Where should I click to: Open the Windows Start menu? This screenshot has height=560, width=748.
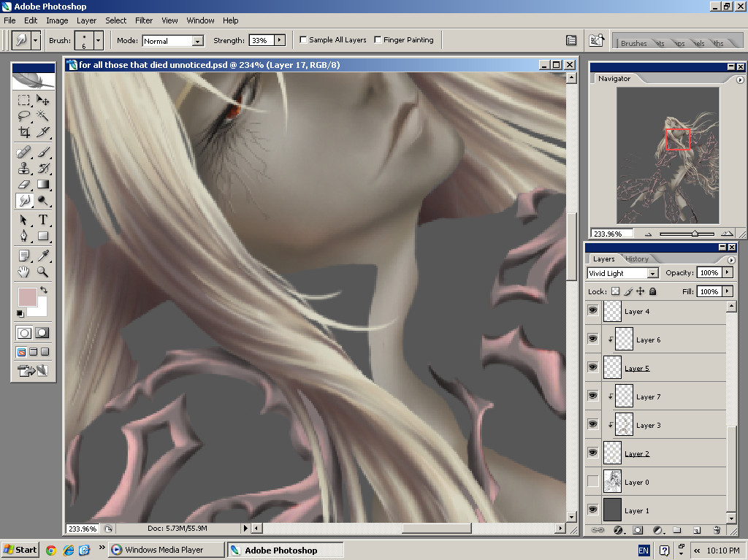coord(20,550)
